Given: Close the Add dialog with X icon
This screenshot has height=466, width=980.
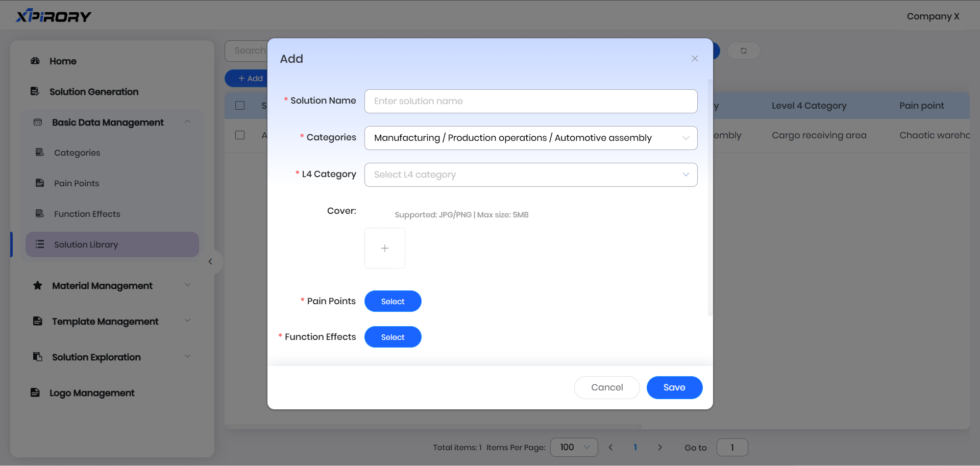Looking at the screenshot, I should click(695, 59).
